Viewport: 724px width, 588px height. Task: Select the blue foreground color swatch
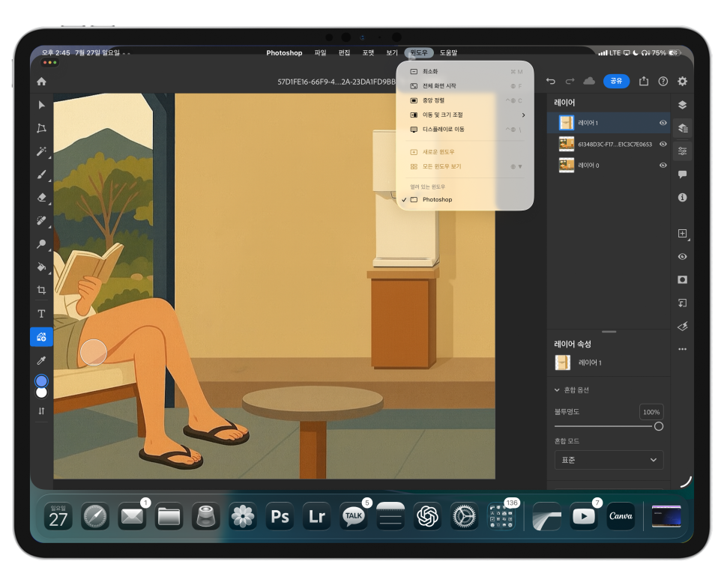pyautogui.click(x=41, y=381)
